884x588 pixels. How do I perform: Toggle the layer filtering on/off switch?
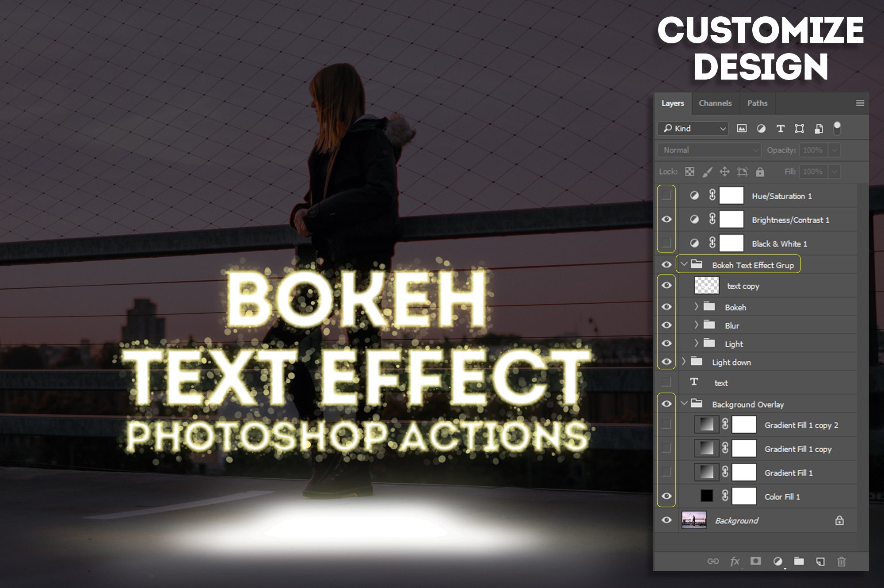837,128
